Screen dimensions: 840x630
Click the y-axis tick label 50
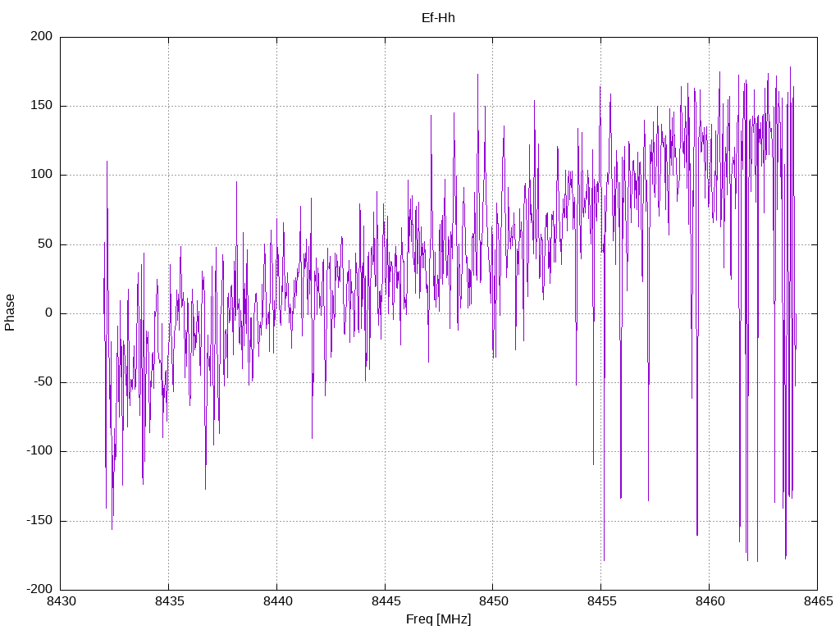click(x=46, y=244)
